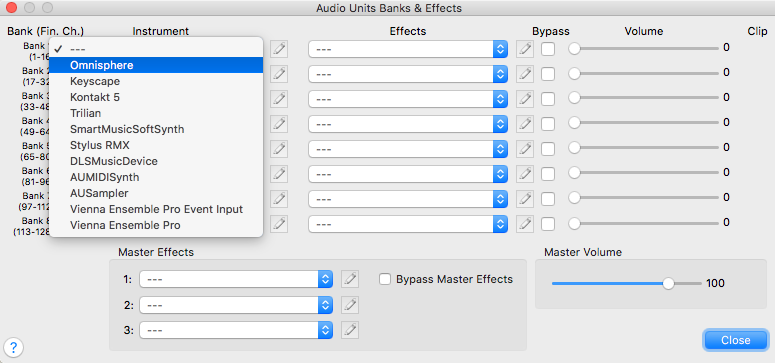Edit Master Effect 1 with the pencil icon

coord(350,279)
